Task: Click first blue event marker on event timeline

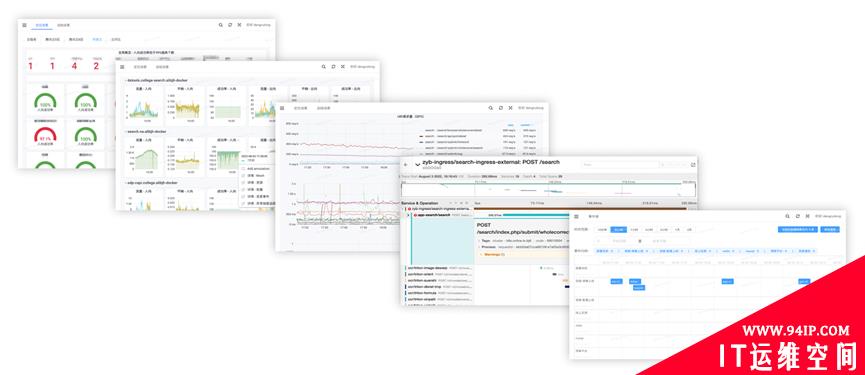Action: click(x=616, y=281)
